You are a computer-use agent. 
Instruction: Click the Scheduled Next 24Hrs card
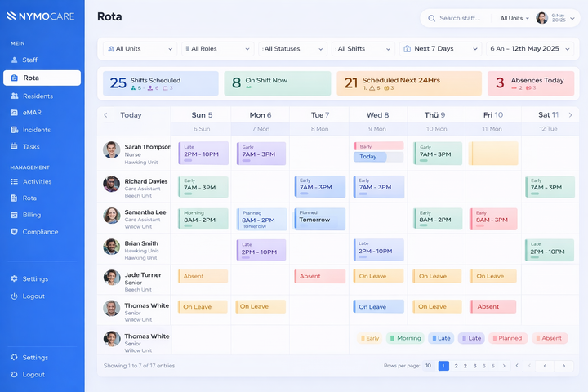click(x=409, y=83)
